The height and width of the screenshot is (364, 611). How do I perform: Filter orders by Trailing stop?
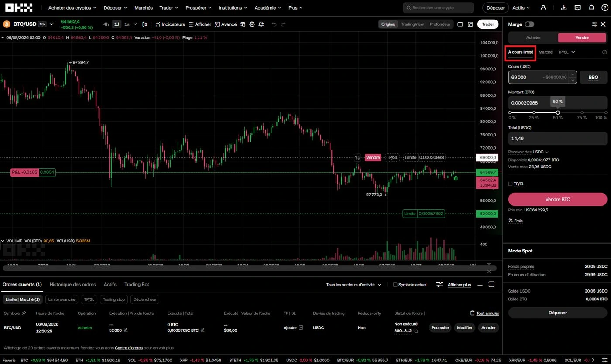click(x=114, y=299)
